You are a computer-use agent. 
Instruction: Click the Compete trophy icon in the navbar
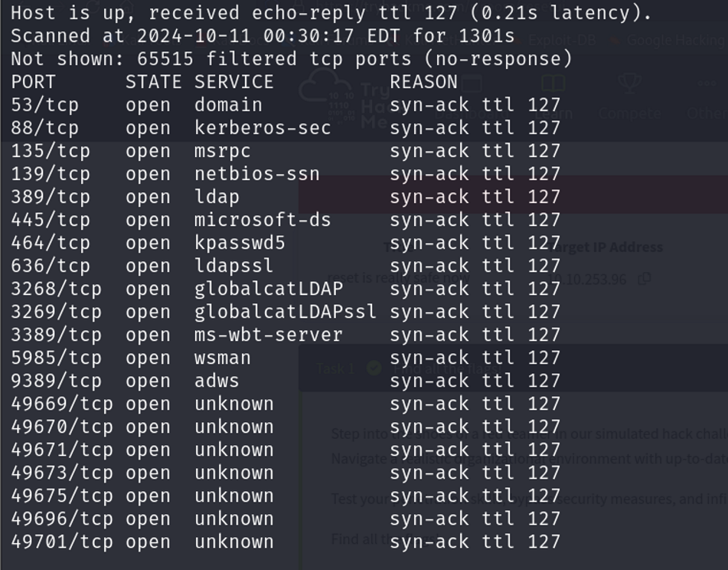pos(628,81)
